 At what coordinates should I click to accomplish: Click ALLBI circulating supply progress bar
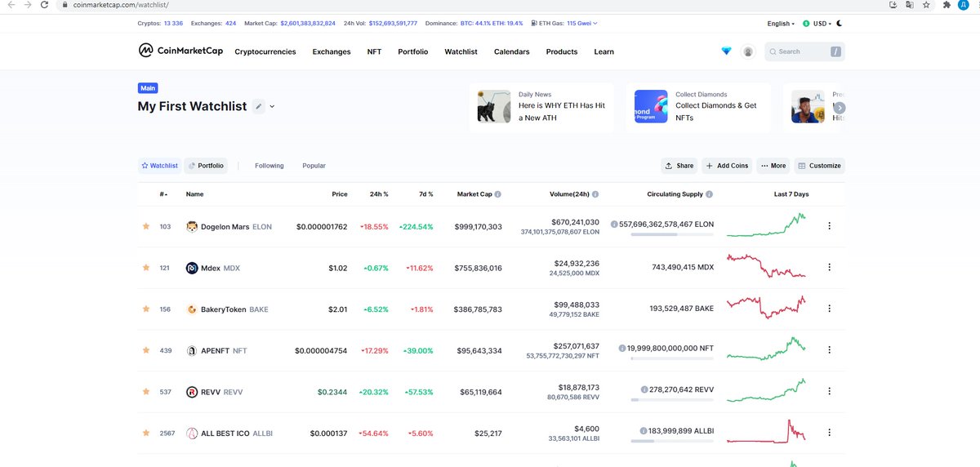(x=672, y=442)
